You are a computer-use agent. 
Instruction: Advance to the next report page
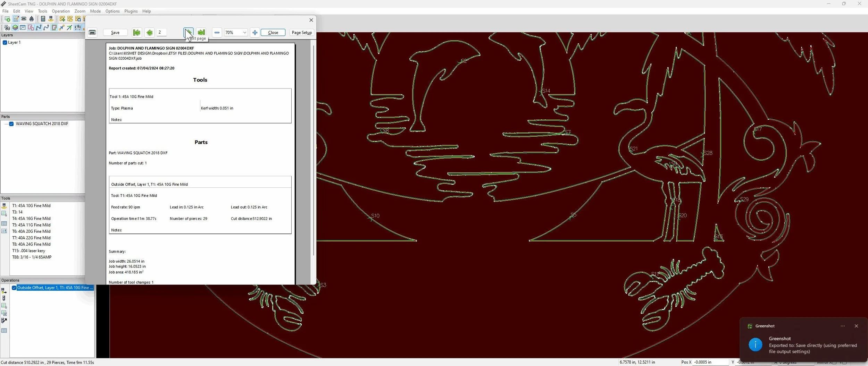click(x=189, y=32)
